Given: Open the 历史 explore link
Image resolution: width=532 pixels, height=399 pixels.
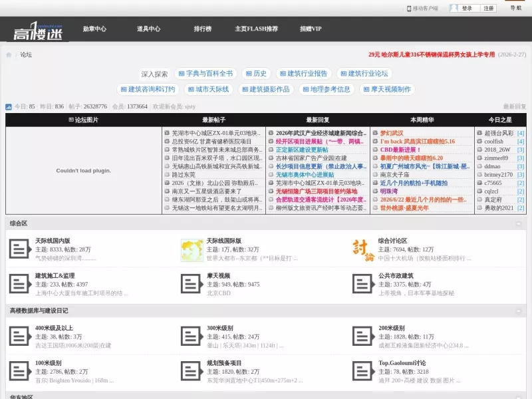Looking at the screenshot, I should pos(256,74).
